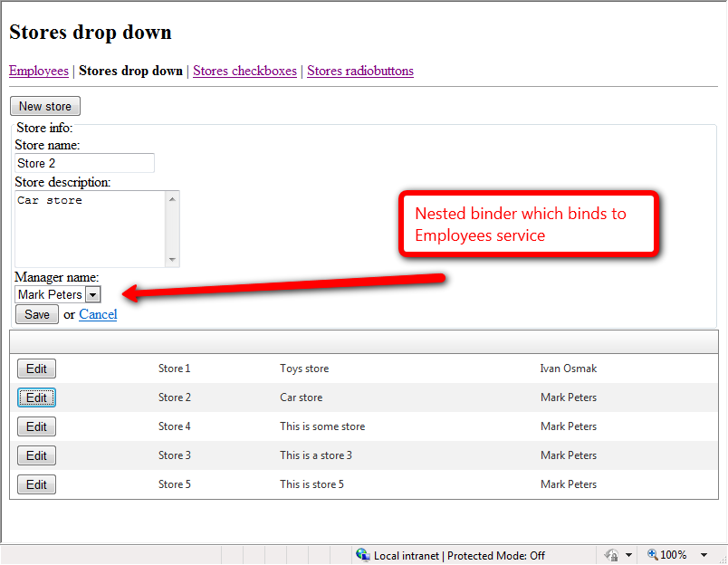Click the security shield icon in status bar

point(610,555)
